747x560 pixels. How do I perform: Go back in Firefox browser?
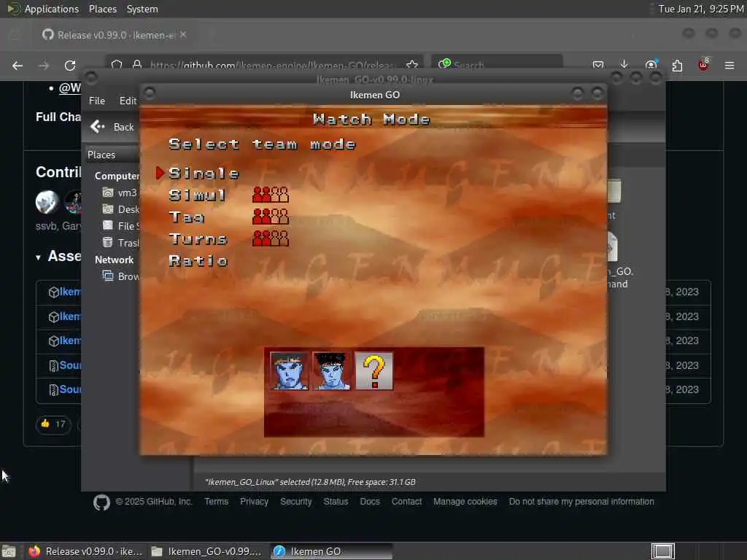pos(18,66)
